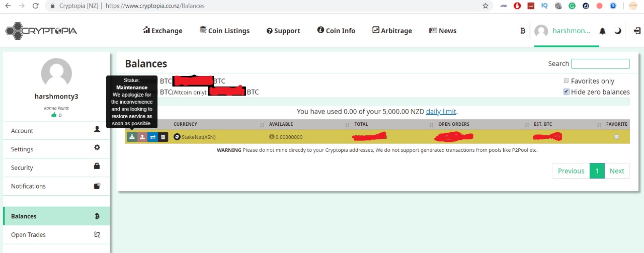Click the info icon beside 0.00000000
Image resolution: width=644 pixels, height=253 pixels.
tap(272, 137)
